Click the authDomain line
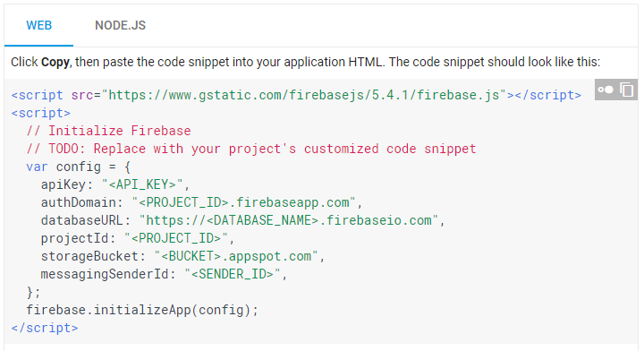 201,202
